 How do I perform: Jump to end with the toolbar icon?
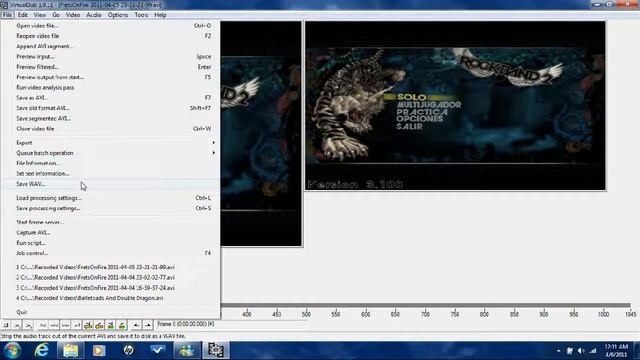click(x=76, y=325)
